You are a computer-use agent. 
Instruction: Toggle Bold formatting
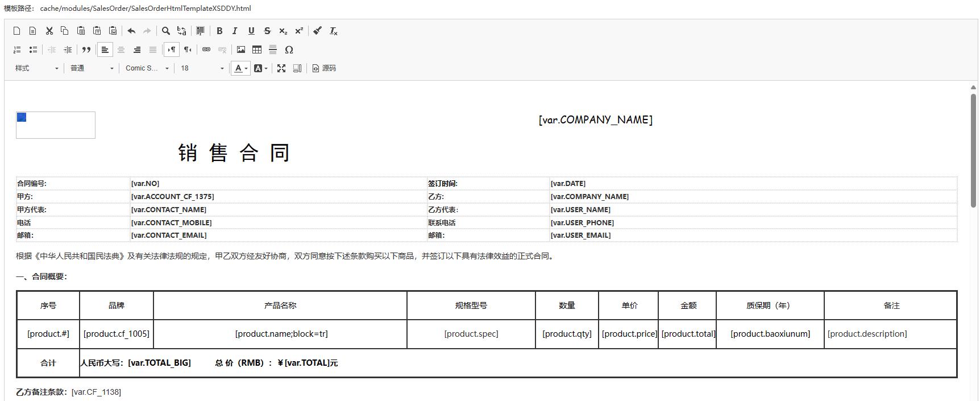pos(219,31)
